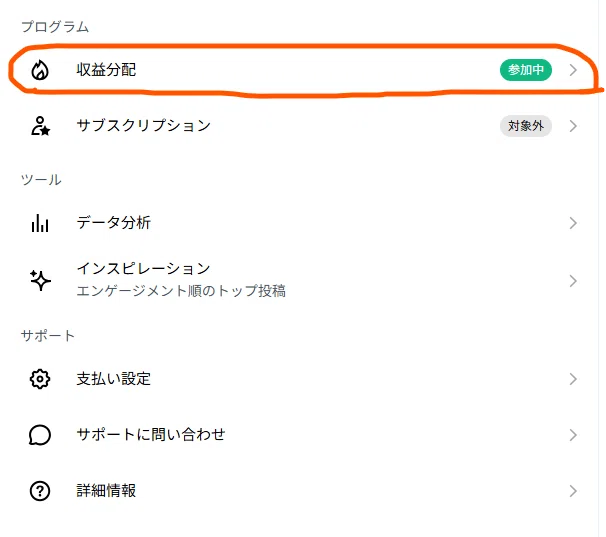606x537 pixels.
Task: Click the エンゲージメント順のトップ投稿 subtitle text
Action: 181,291
